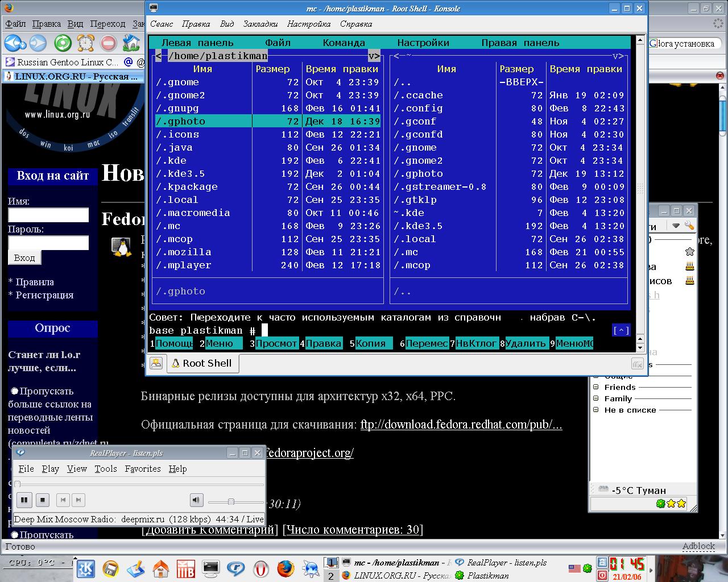Close session icon at Konsole tab bar right
Viewport: 728px width, 582px height.
coord(638,364)
